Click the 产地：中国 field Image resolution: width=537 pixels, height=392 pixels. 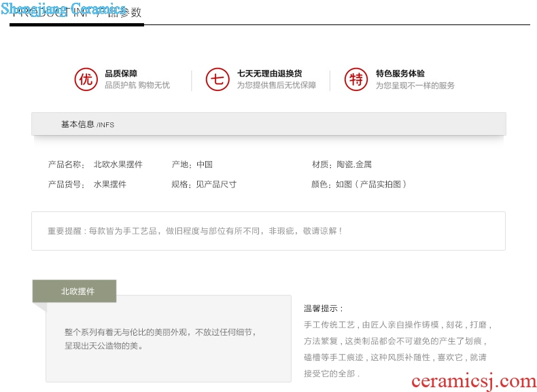[x=192, y=164]
